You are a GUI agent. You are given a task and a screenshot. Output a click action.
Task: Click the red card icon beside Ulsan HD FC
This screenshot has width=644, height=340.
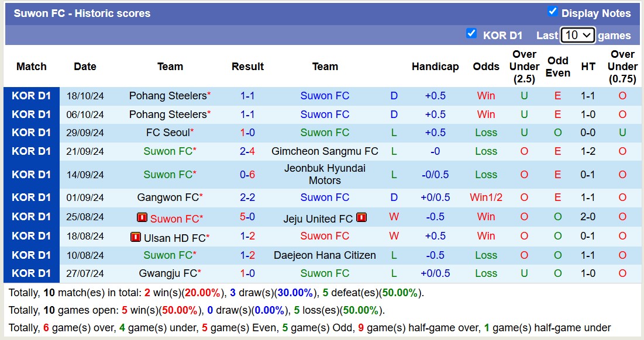point(136,237)
